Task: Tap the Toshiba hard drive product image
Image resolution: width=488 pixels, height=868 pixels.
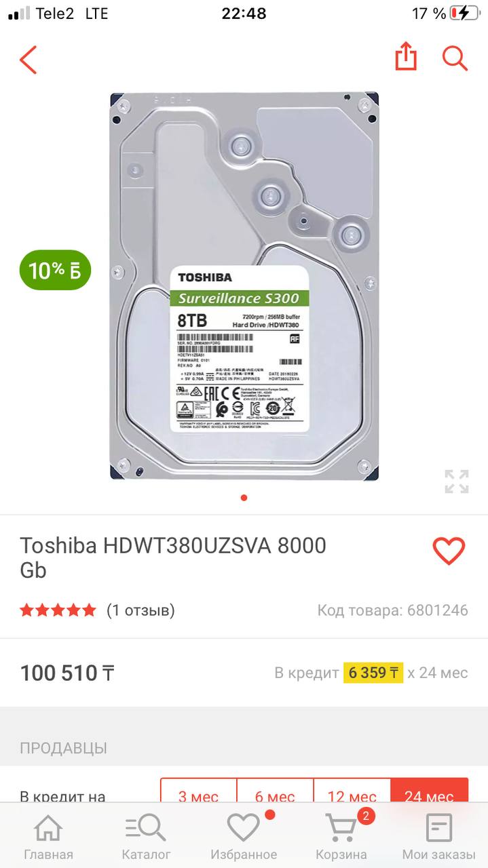Action: click(244, 286)
